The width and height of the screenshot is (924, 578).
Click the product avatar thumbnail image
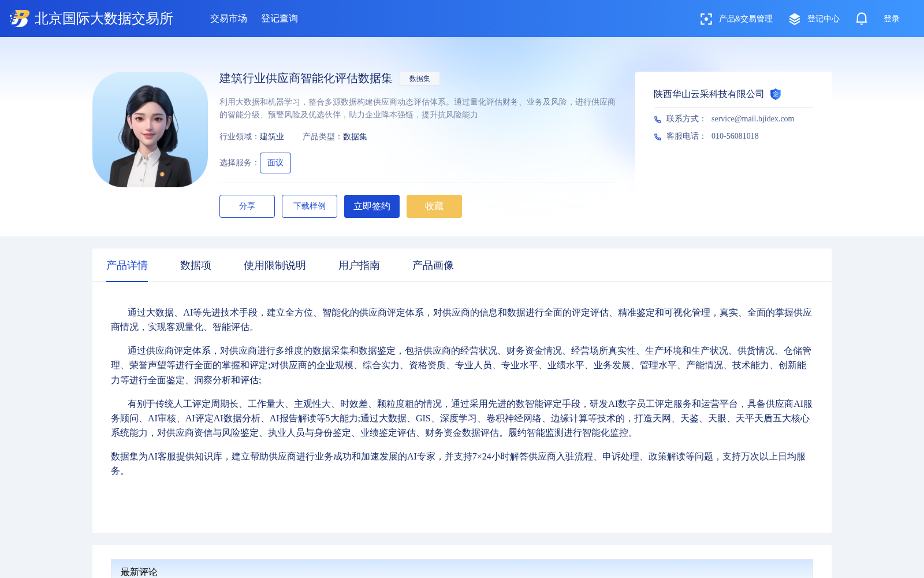pyautogui.click(x=150, y=129)
